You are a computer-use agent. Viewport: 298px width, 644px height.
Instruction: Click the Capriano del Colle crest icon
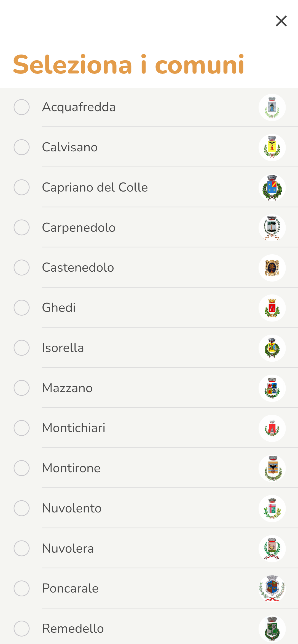[x=272, y=188]
